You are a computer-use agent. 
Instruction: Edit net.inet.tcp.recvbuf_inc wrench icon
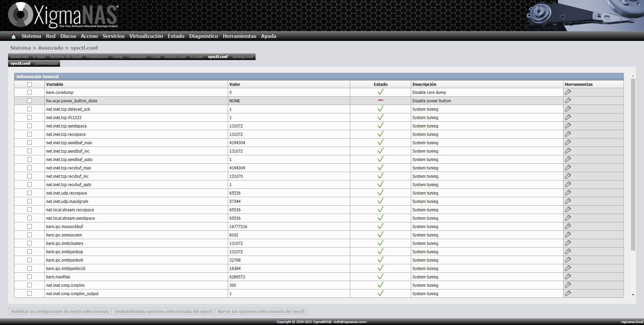pos(568,176)
